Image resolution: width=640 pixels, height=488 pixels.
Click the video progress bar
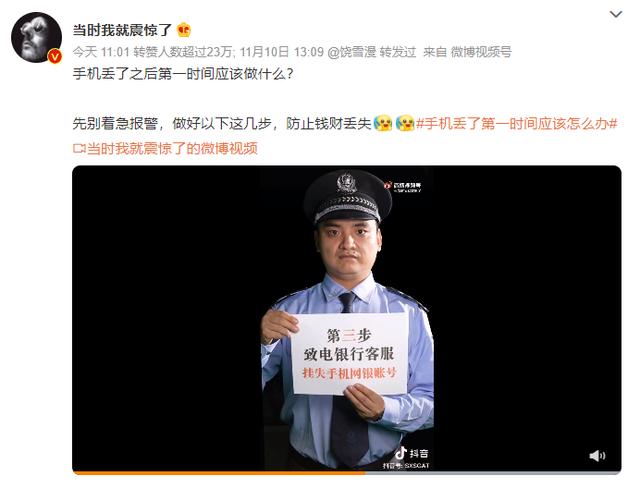point(347,473)
